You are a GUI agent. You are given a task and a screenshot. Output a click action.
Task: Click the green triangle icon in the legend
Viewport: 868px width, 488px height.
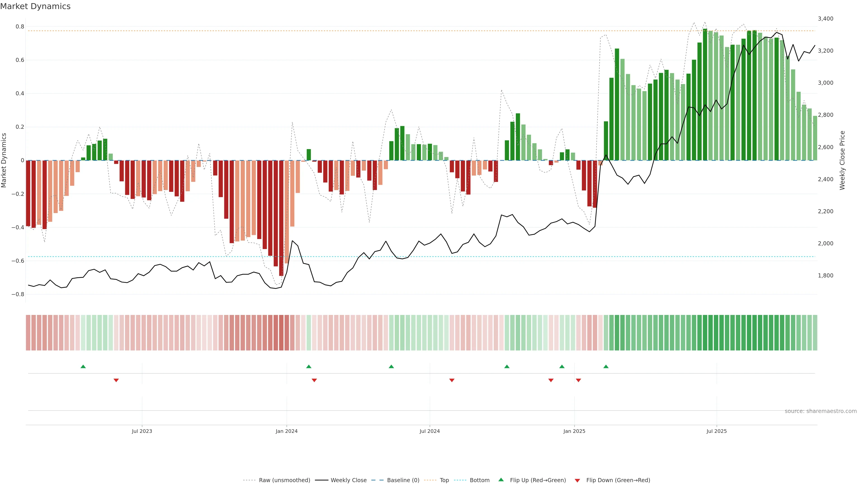501,480
